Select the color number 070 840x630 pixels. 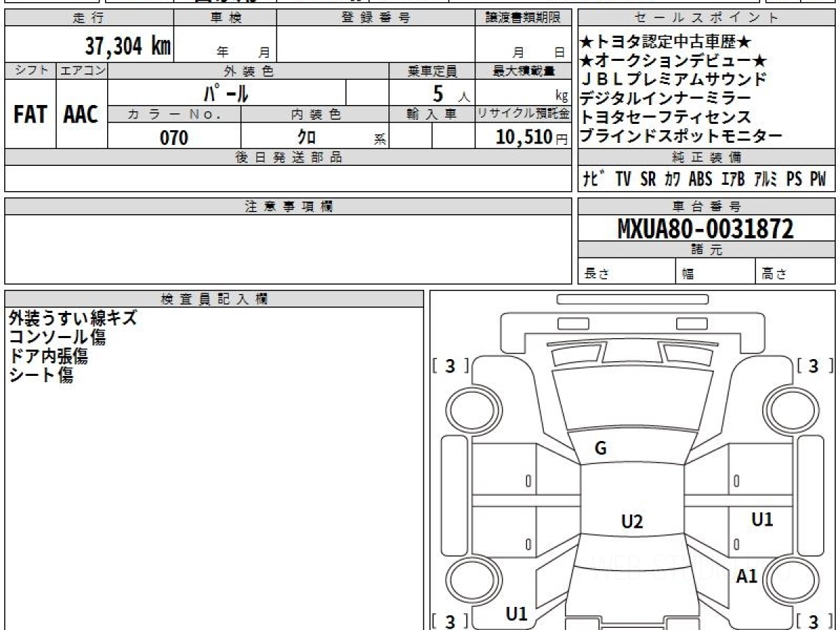pos(174,137)
